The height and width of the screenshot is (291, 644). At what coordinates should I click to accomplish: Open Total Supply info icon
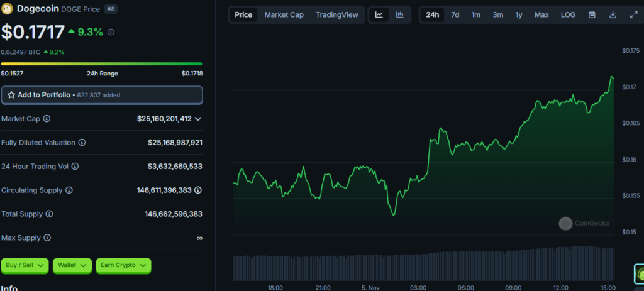(49, 214)
